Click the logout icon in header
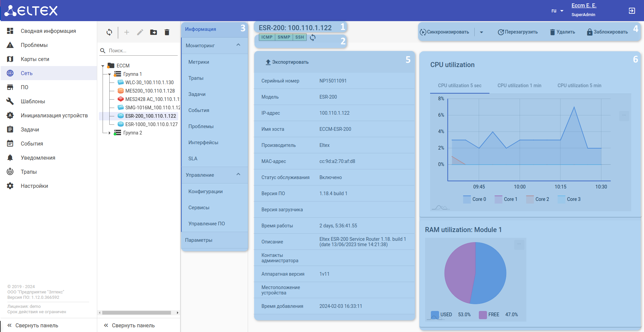The height and width of the screenshot is (332, 644). point(632,11)
